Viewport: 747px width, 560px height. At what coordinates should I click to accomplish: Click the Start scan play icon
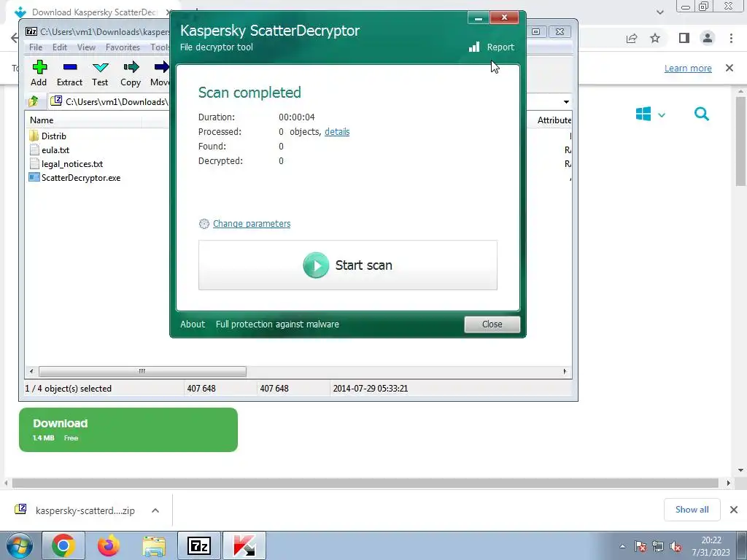pos(316,265)
